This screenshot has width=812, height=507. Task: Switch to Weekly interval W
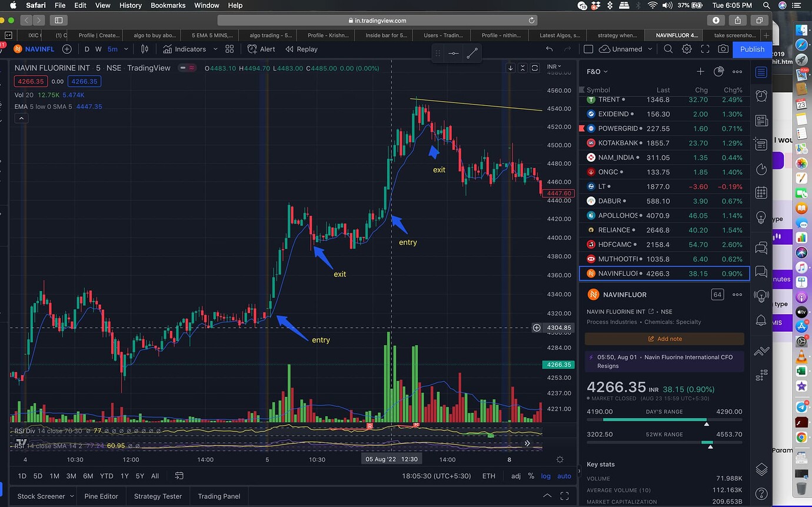pyautogui.click(x=98, y=49)
